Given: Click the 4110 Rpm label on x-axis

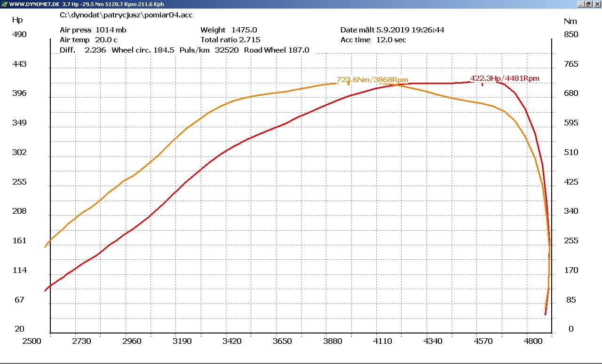Looking at the screenshot, I should click(382, 341).
